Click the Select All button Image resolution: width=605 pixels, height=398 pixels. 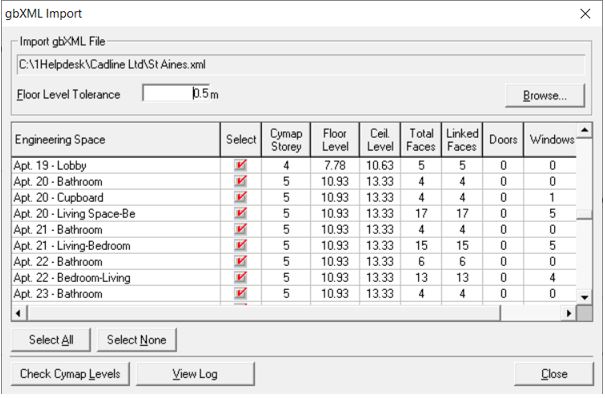[51, 340]
